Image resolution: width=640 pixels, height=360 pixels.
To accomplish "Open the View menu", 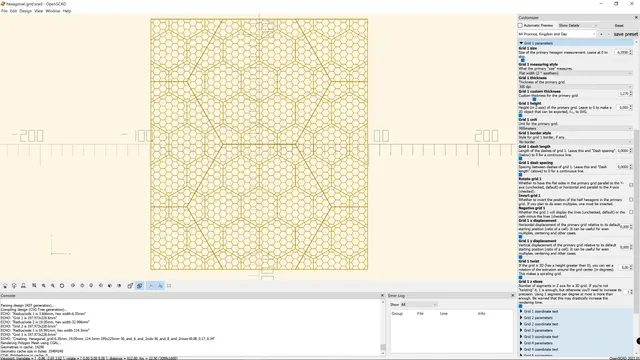I will point(38,11).
